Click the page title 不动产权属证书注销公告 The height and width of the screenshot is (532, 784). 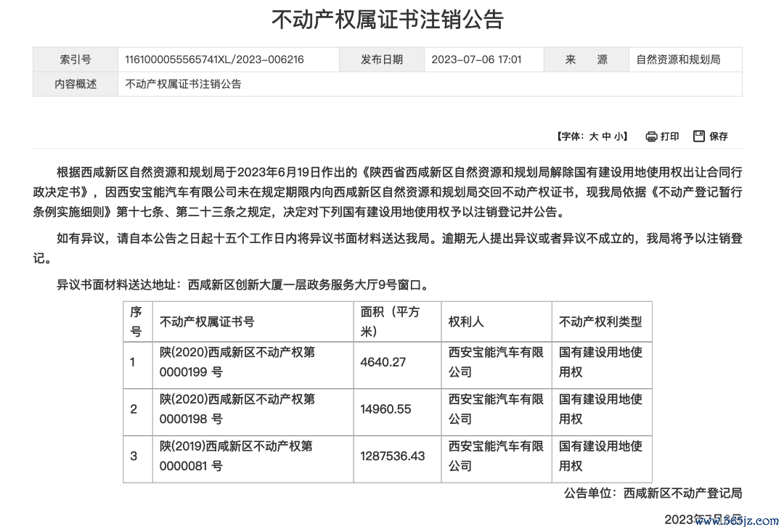(387, 20)
